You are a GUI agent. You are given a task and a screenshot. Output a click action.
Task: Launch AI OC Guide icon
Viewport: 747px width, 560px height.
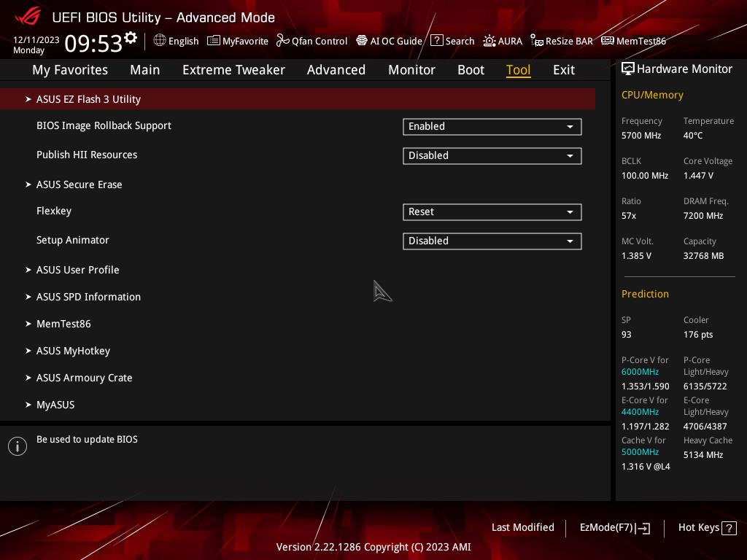362,41
